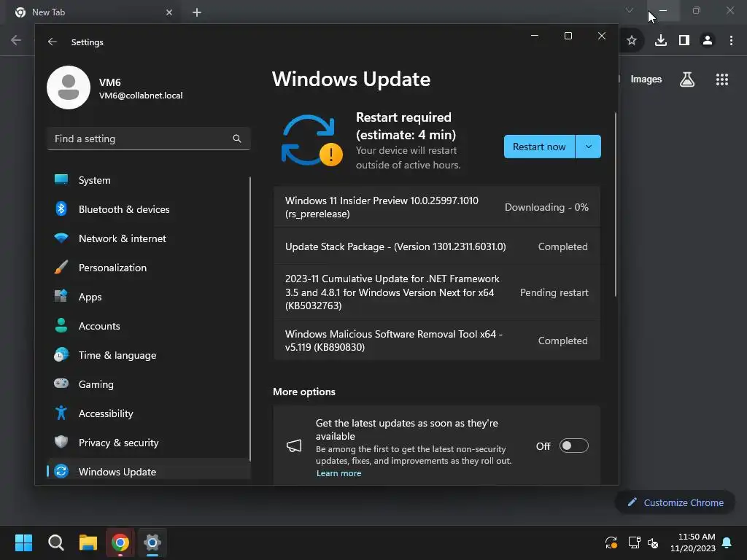Open the Windows Start menu
Image resolution: width=747 pixels, height=560 pixels.
(23, 542)
